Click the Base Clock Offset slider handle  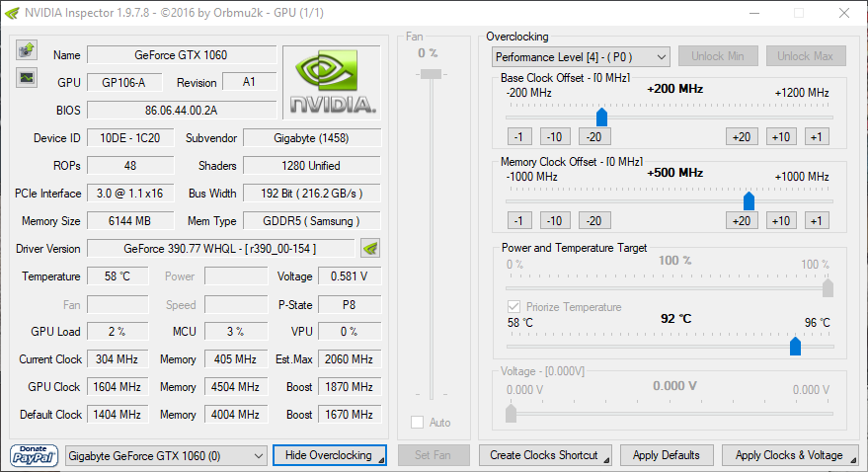pyautogui.click(x=601, y=117)
